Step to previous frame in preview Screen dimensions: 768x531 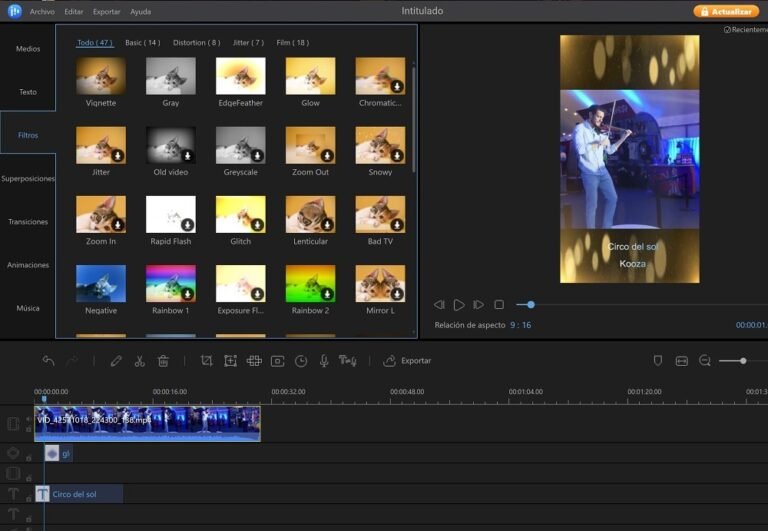coord(439,305)
